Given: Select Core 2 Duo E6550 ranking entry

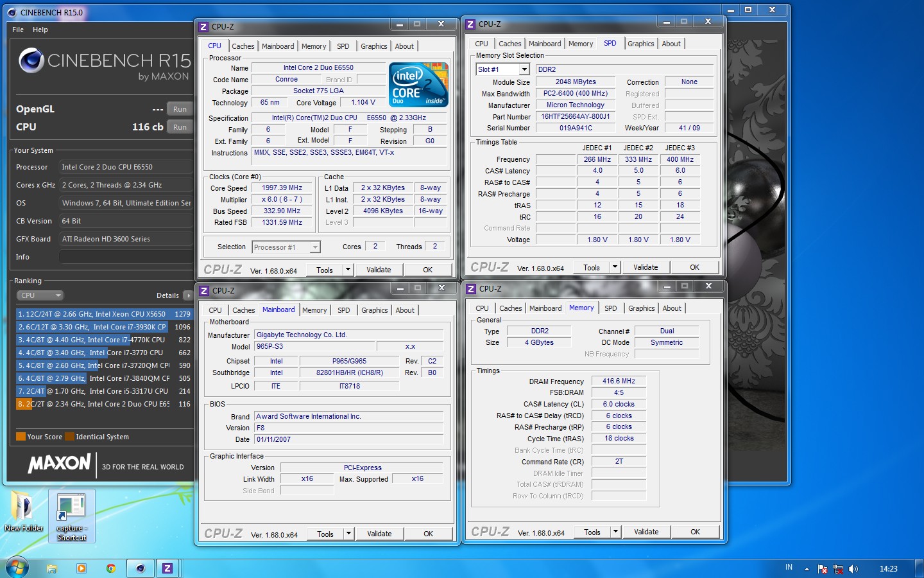Looking at the screenshot, I should tap(104, 404).
